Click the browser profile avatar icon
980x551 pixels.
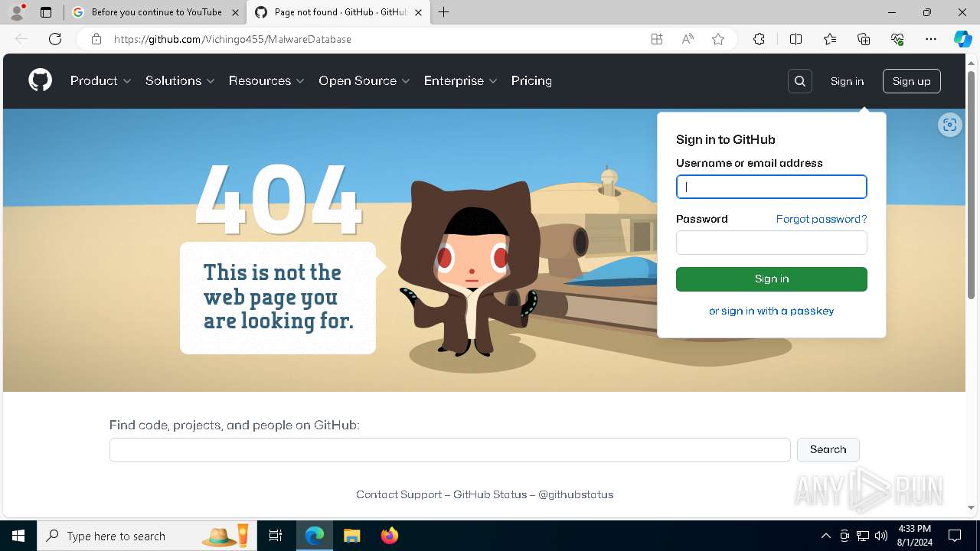click(18, 12)
